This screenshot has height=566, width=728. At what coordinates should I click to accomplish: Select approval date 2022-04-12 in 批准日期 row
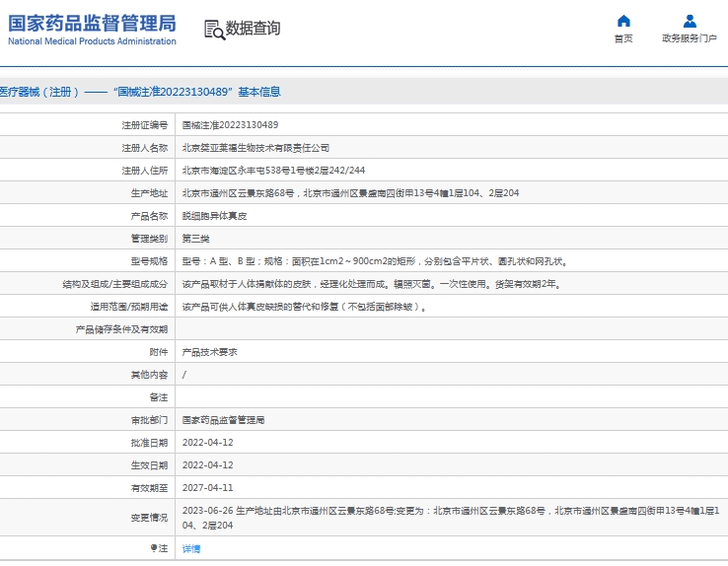coord(207,443)
